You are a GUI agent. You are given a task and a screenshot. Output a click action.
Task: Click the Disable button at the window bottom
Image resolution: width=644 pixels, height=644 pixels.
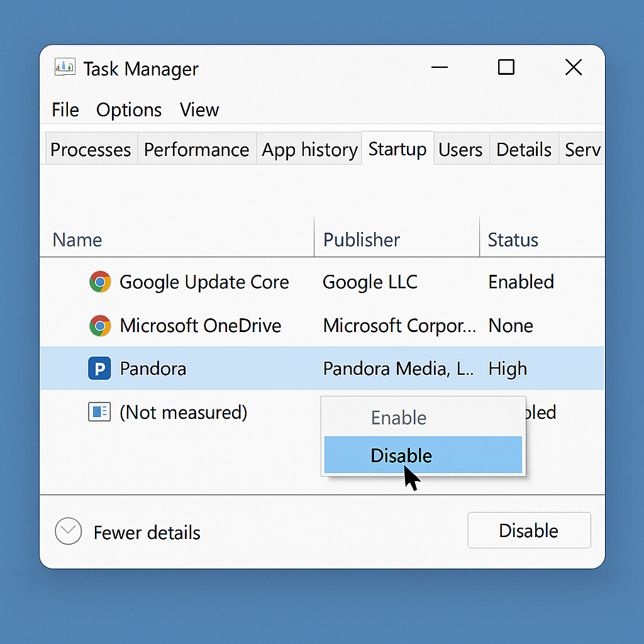[529, 530]
